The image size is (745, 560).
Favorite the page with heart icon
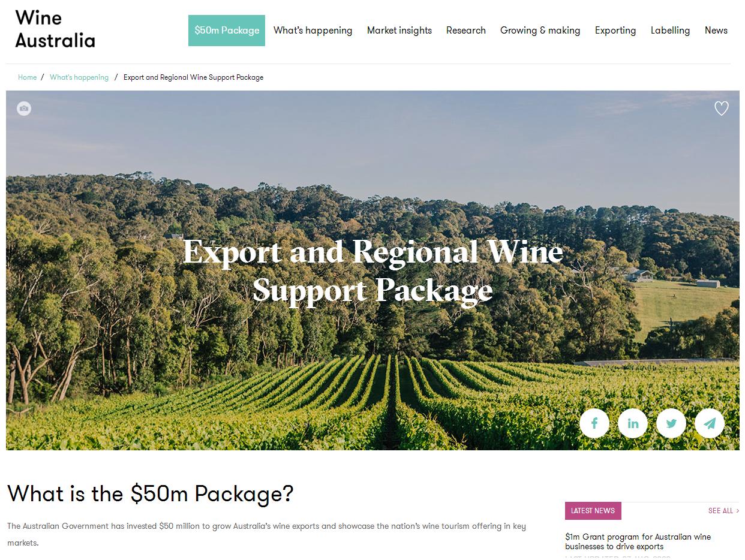click(722, 109)
